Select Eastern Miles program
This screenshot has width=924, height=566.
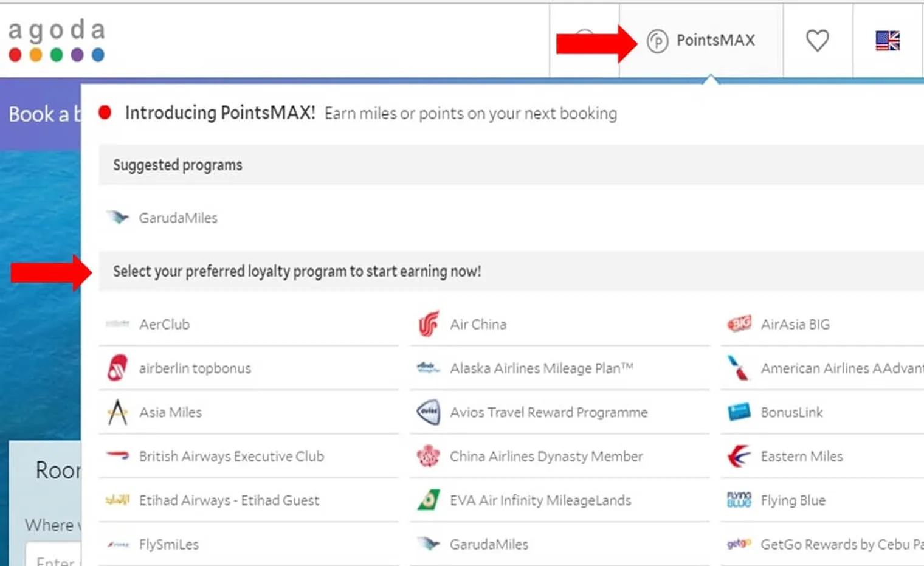pyautogui.click(x=802, y=456)
